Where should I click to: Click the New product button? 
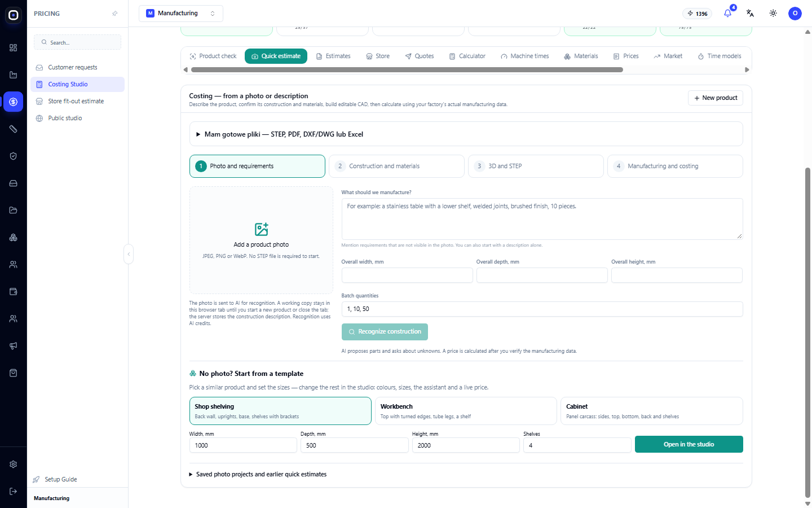(x=716, y=98)
